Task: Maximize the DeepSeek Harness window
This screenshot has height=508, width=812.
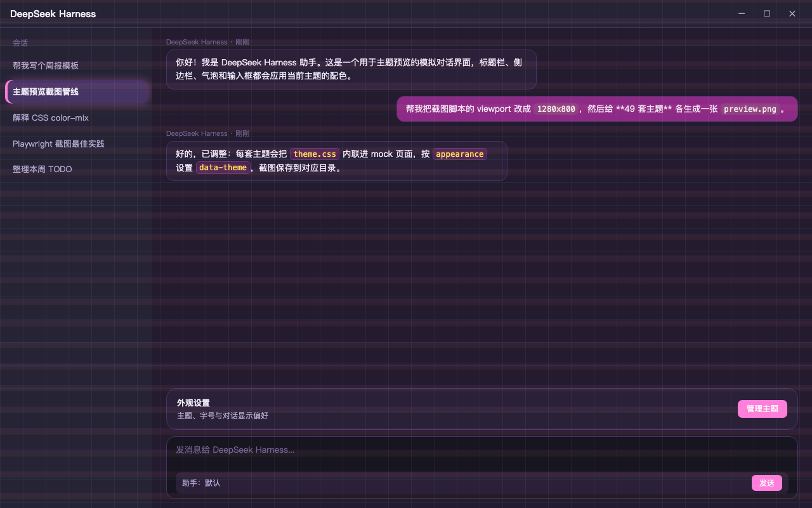Action: pos(766,13)
